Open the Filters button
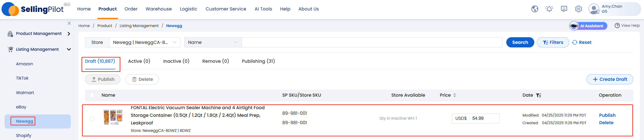 (x=553, y=42)
